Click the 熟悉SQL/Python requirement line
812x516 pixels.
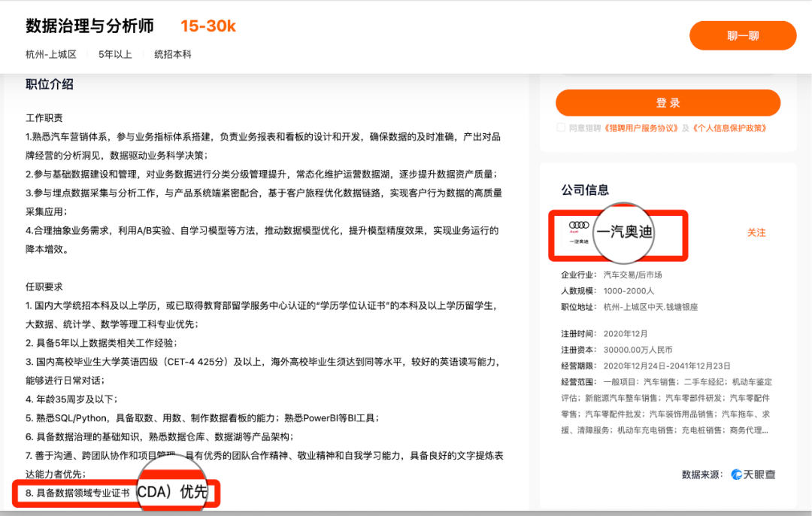202,418
